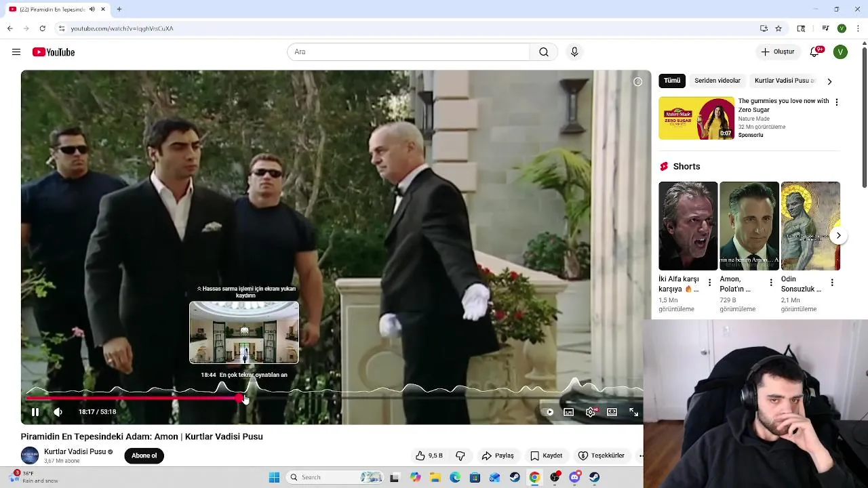
Task: Pause the video
Action: point(35,411)
